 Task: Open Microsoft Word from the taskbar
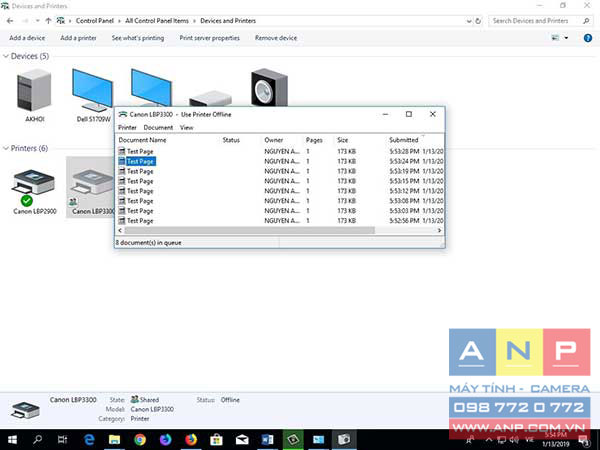[x=267, y=440]
